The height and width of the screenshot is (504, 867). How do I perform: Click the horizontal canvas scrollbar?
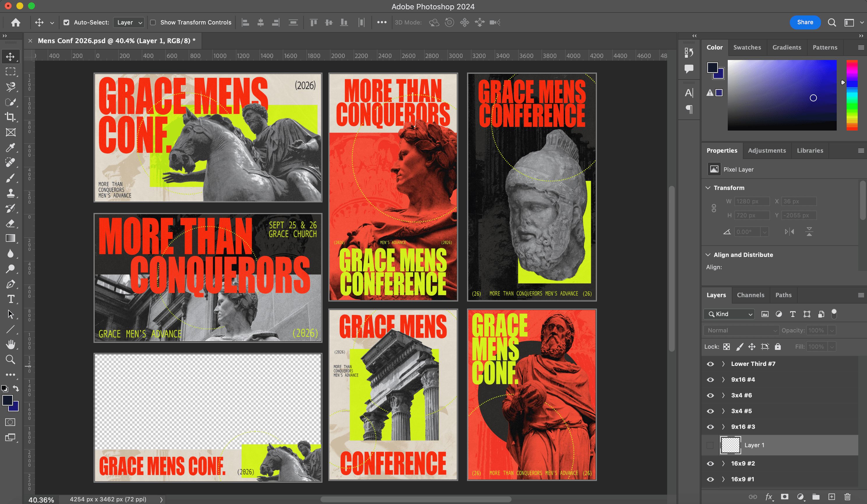416,500
